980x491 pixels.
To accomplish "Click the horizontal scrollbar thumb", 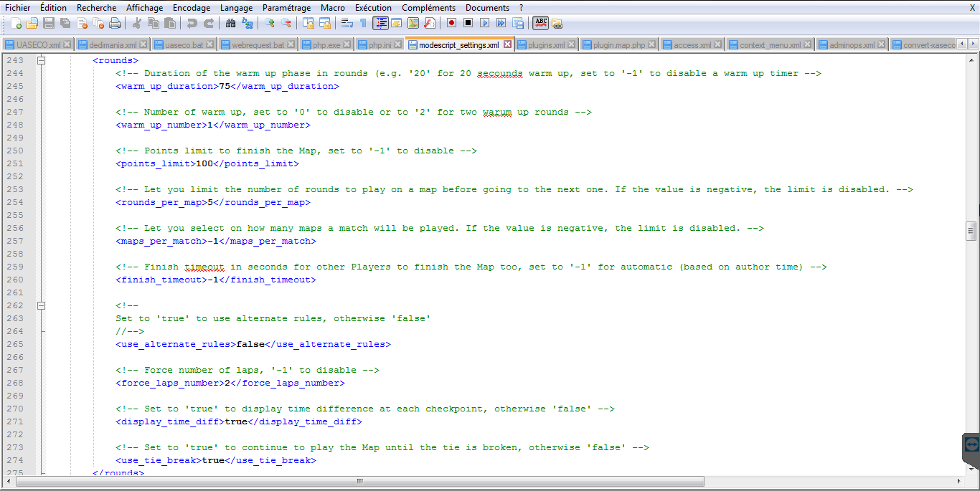I will pyautogui.click(x=360, y=481).
